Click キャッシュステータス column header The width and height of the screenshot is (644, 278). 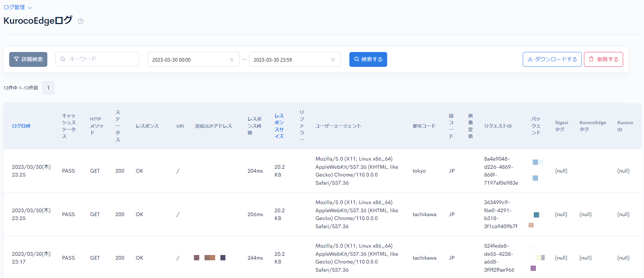tap(69, 126)
